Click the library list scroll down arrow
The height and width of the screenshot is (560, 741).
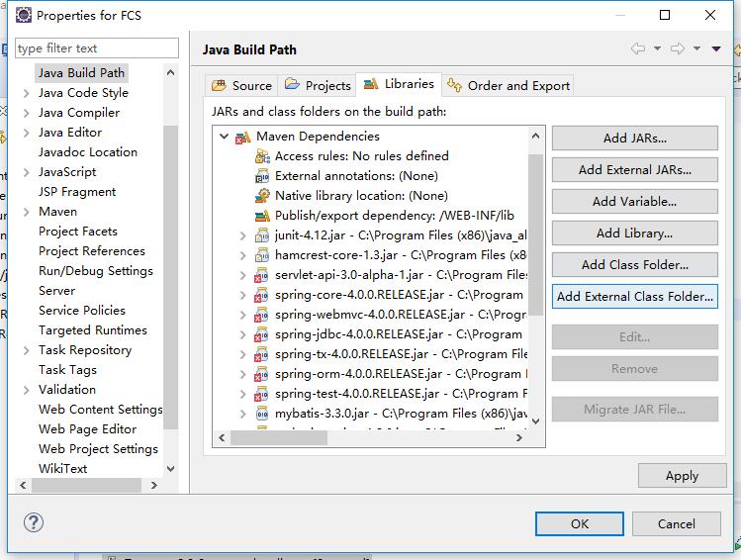click(x=535, y=420)
